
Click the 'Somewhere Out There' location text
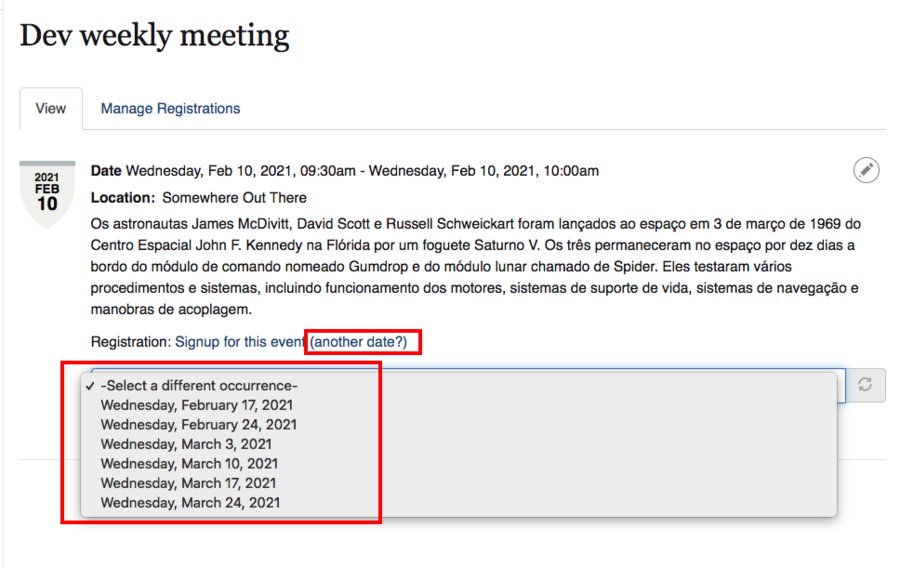[234, 198]
